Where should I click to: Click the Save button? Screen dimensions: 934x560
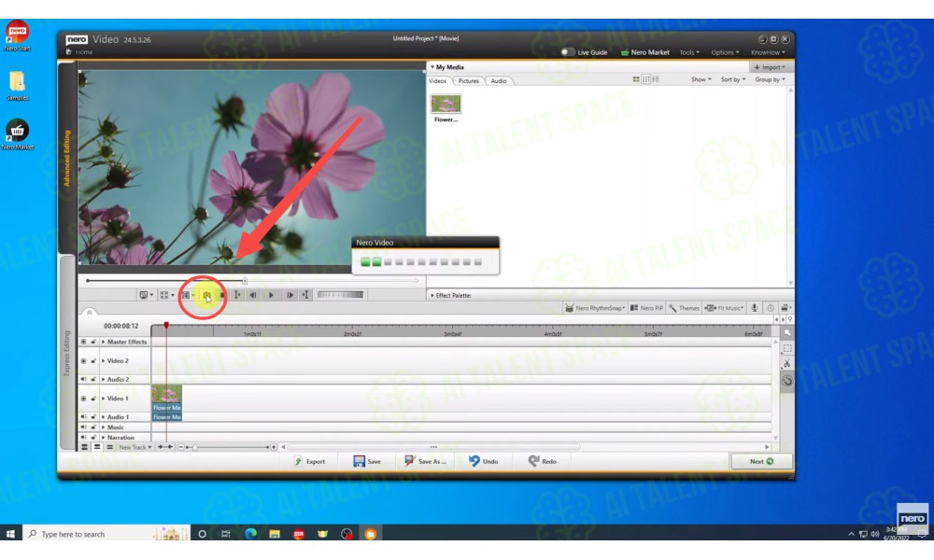[x=367, y=461]
